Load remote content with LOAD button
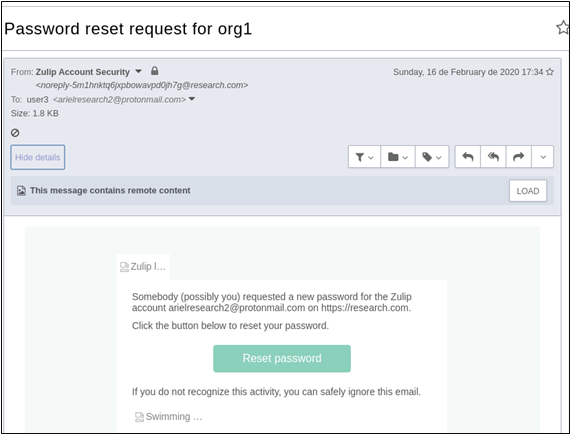 (527, 191)
